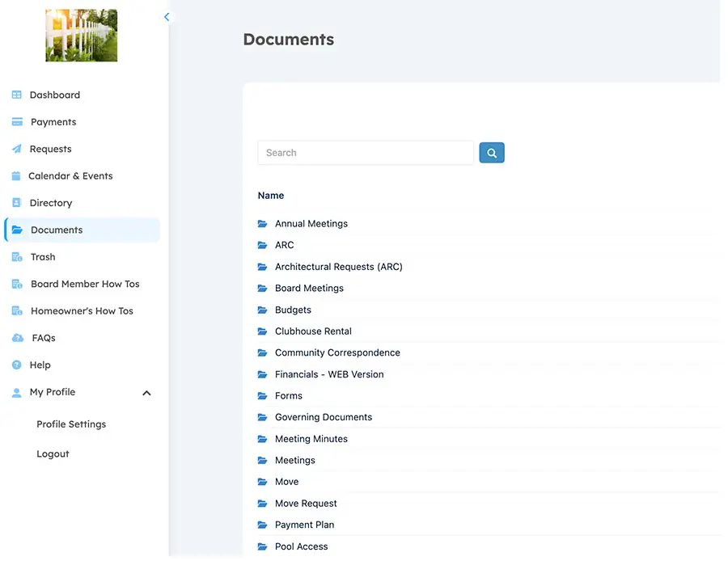Click folder icon beside Budgets
This screenshot has width=728, height=561.
262,310
